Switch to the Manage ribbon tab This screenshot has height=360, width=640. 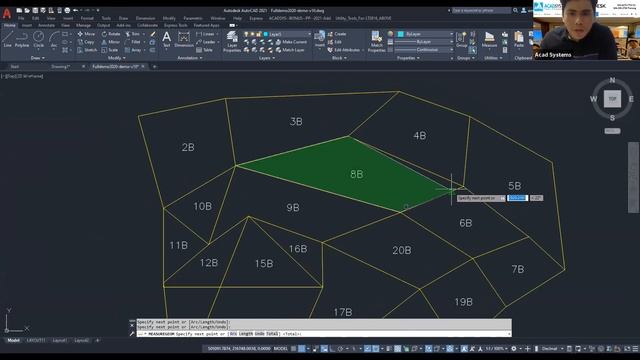(83, 25)
